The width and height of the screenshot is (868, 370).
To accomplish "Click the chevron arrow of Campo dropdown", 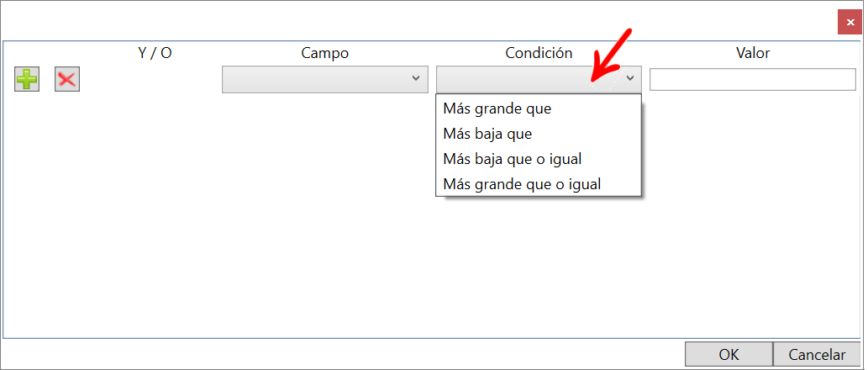I will click(x=416, y=79).
